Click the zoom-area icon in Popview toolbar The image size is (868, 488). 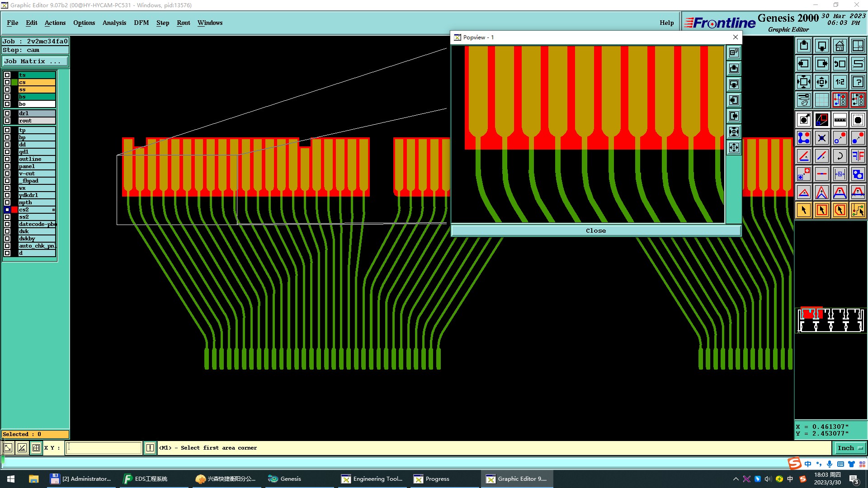coord(734,52)
